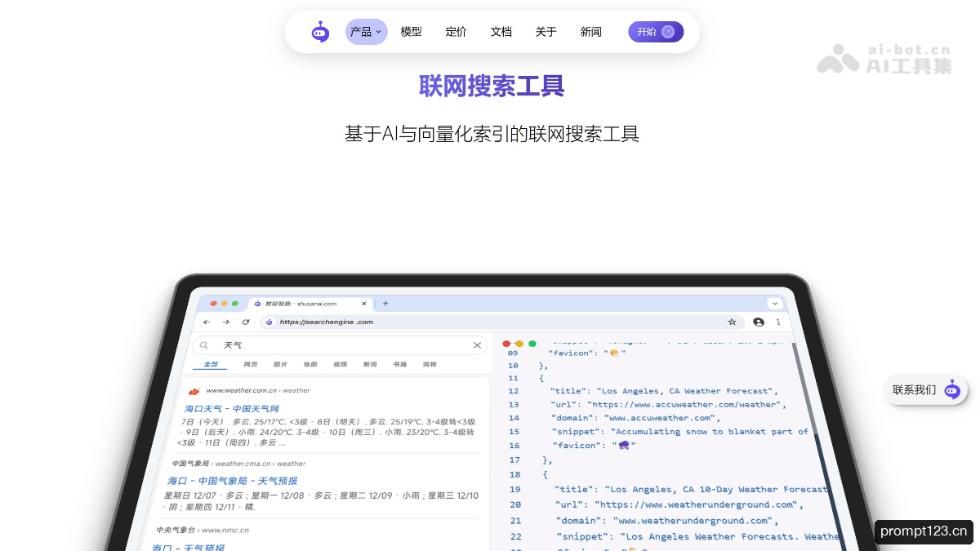Viewport: 980px width, 551px height.
Task: Click the www.weather.com.cn › weather breadcrumb
Action: tap(258, 390)
